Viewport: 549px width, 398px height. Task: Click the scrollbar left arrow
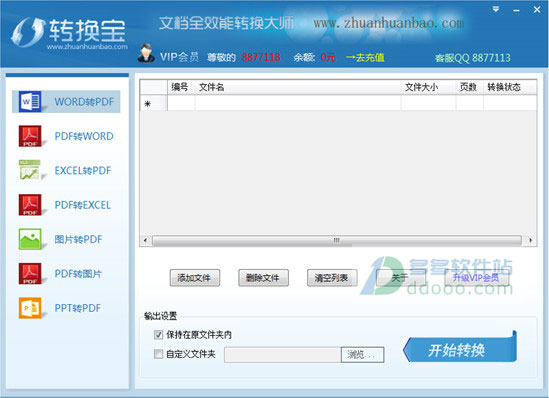145,240
